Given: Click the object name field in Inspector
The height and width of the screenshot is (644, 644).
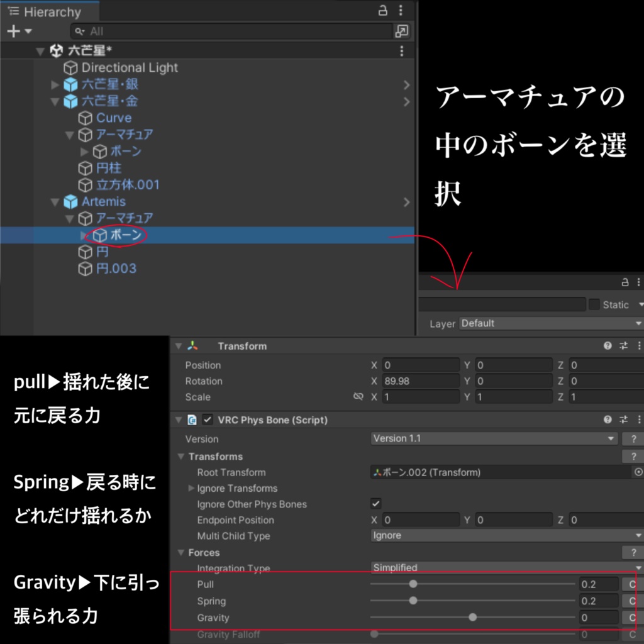Looking at the screenshot, I should coord(502,304).
